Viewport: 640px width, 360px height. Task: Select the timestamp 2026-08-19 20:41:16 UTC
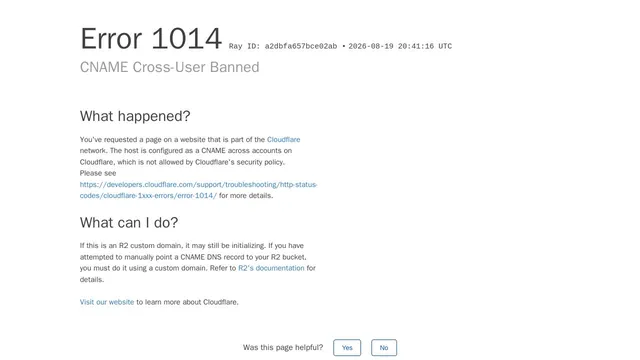coord(400,47)
